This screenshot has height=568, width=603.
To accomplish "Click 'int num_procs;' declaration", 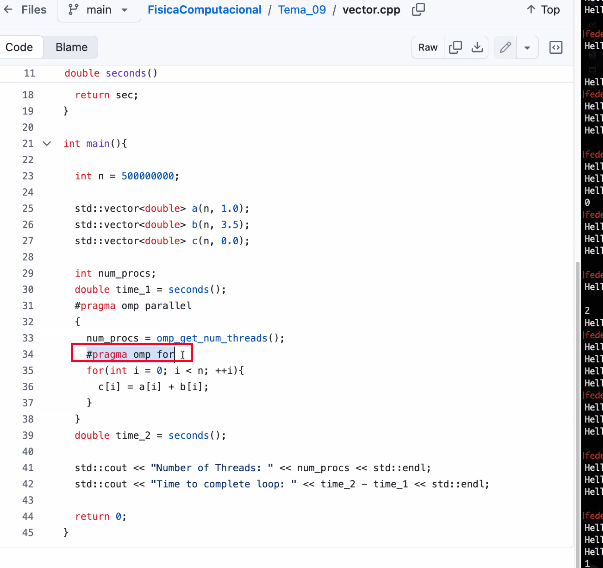I will point(115,273).
